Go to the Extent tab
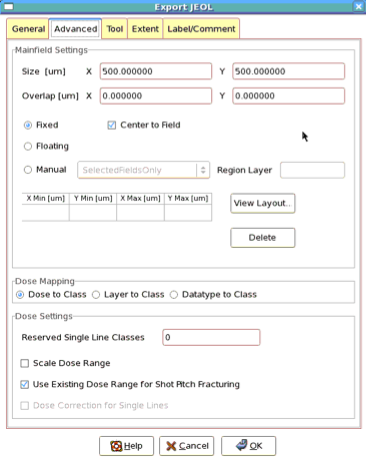The image size is (366, 462). [x=145, y=29]
